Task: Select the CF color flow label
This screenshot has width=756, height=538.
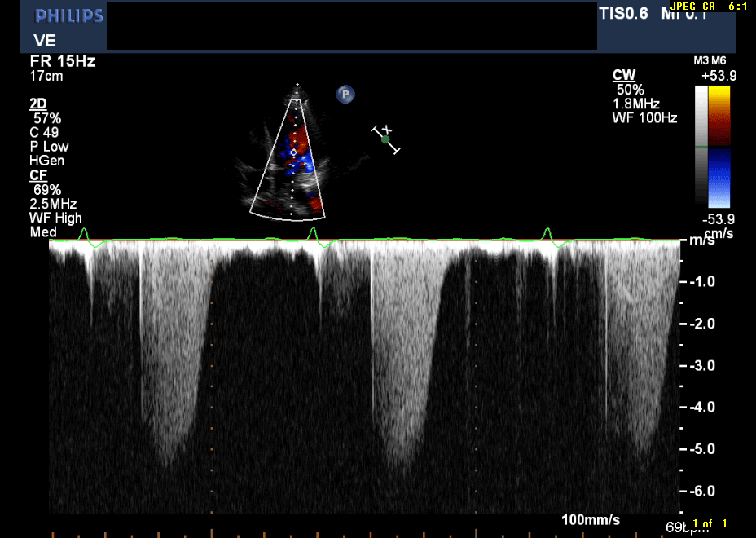Action: point(37,175)
